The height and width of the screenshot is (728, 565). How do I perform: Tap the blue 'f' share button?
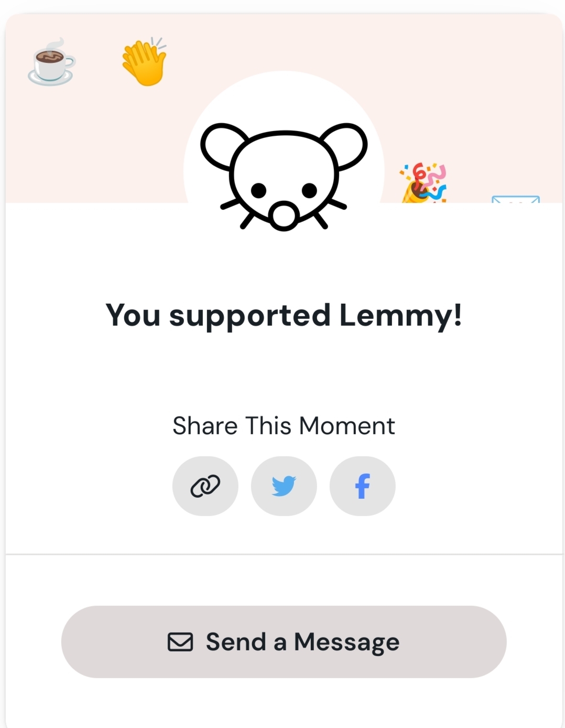point(362,486)
